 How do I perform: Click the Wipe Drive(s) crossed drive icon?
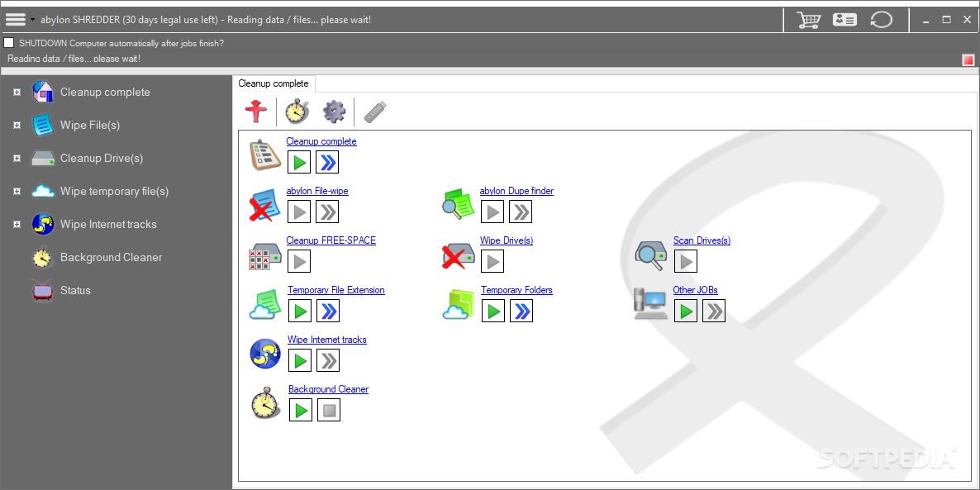pyautogui.click(x=459, y=255)
